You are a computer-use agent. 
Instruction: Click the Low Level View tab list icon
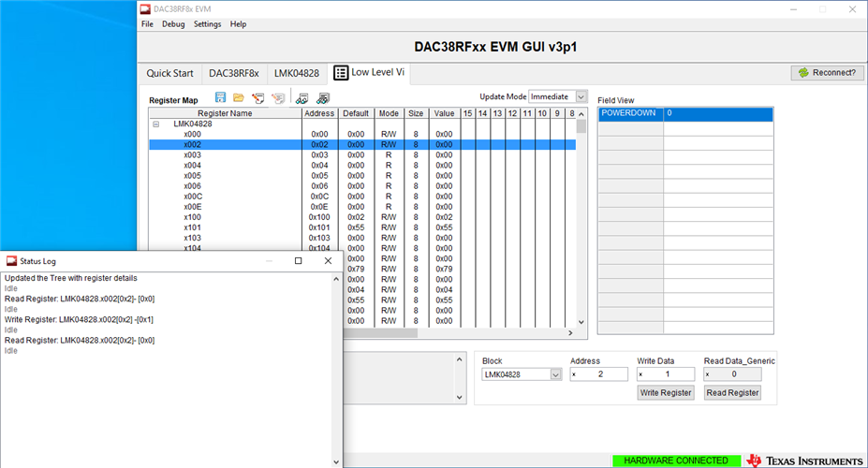click(x=341, y=72)
